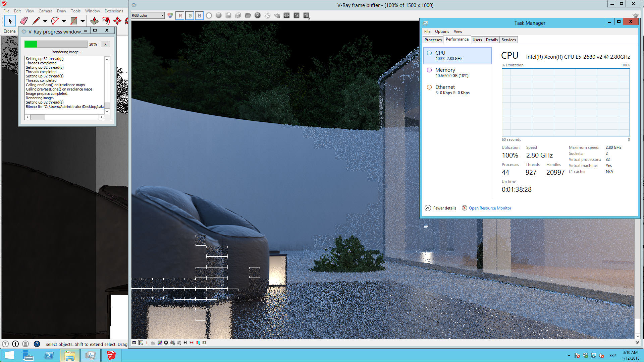Click the clear image X circle icon

258,15
